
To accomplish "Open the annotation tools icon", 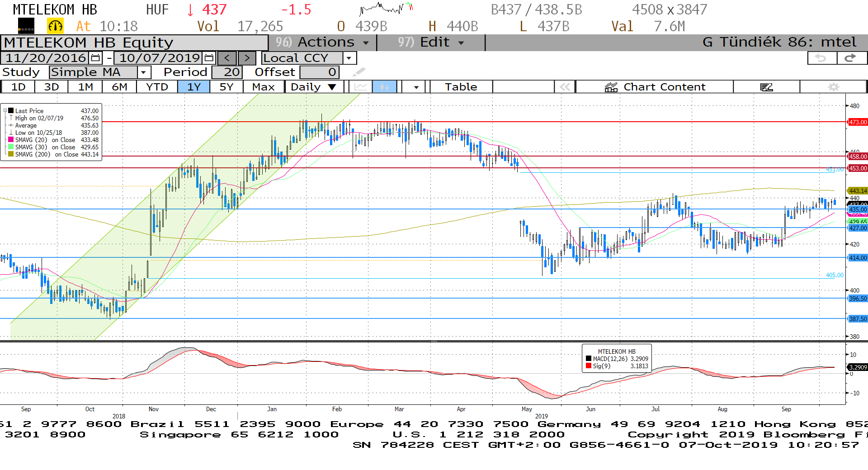I will (x=767, y=87).
